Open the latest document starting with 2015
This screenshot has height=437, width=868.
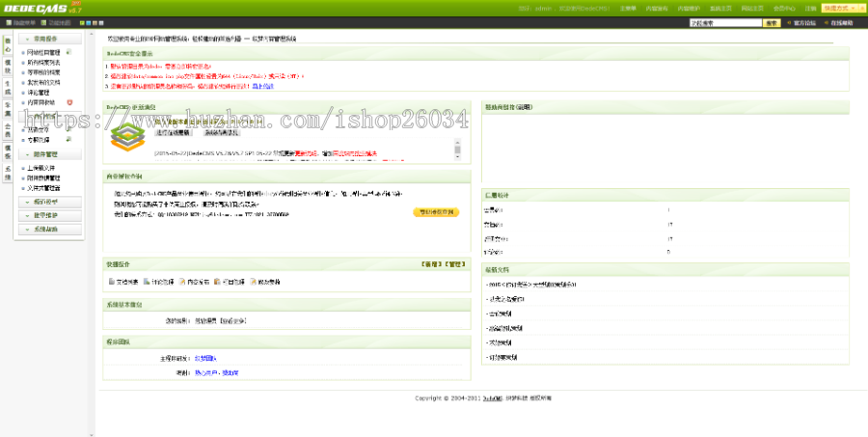(x=532, y=285)
